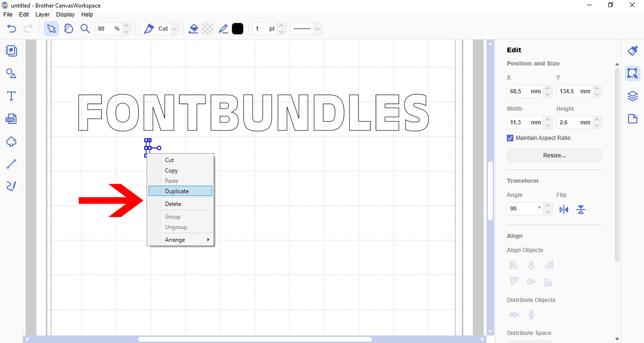The image size is (644, 343).
Task: Click the Resize... button
Action: click(x=554, y=155)
